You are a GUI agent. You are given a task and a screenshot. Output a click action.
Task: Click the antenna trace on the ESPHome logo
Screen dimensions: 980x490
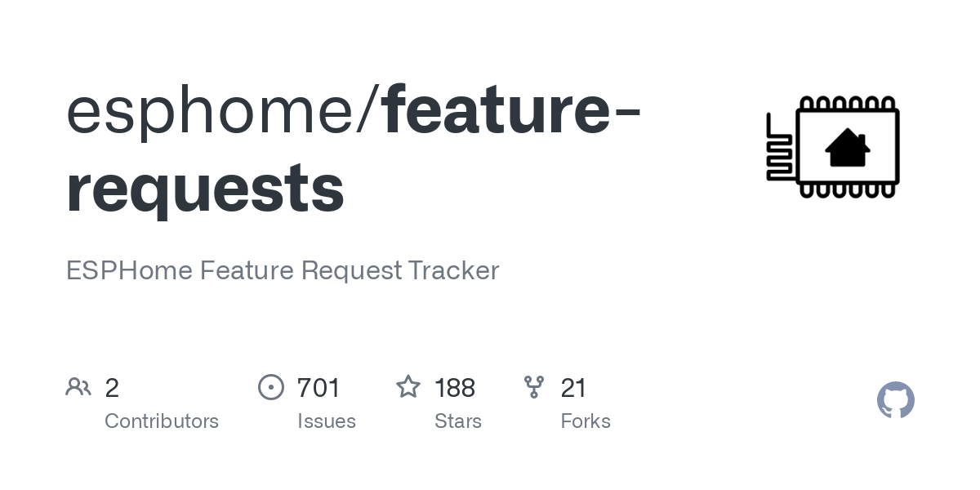[x=779, y=148]
